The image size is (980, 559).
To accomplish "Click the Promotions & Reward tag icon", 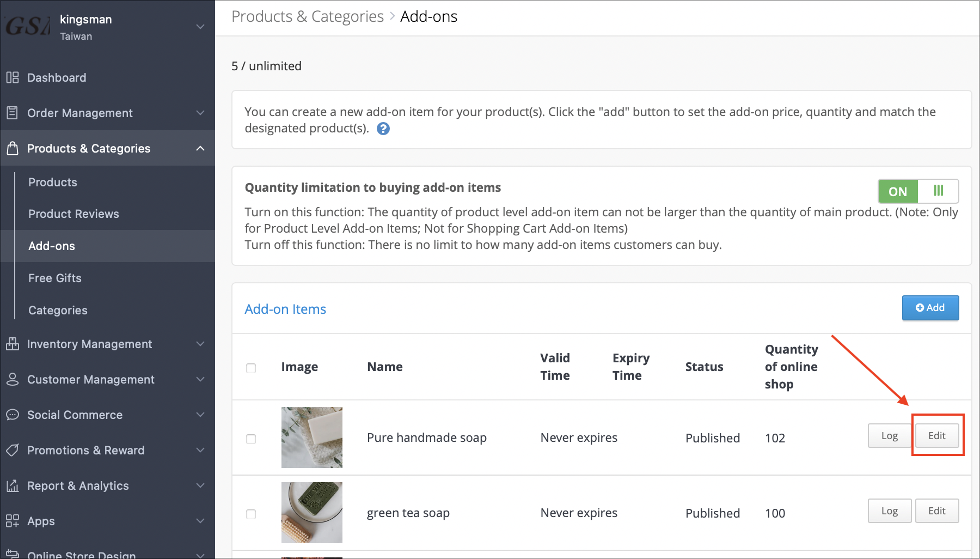I will [x=13, y=450].
